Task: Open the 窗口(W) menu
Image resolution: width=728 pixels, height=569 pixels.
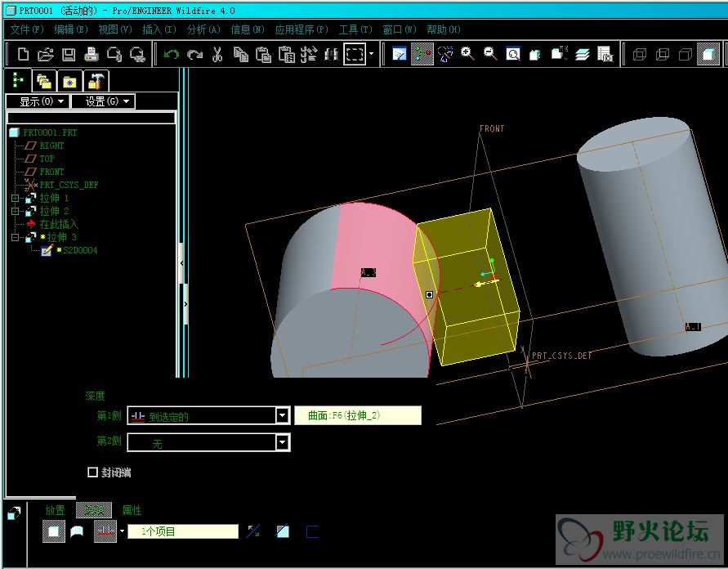Action: (x=400, y=29)
